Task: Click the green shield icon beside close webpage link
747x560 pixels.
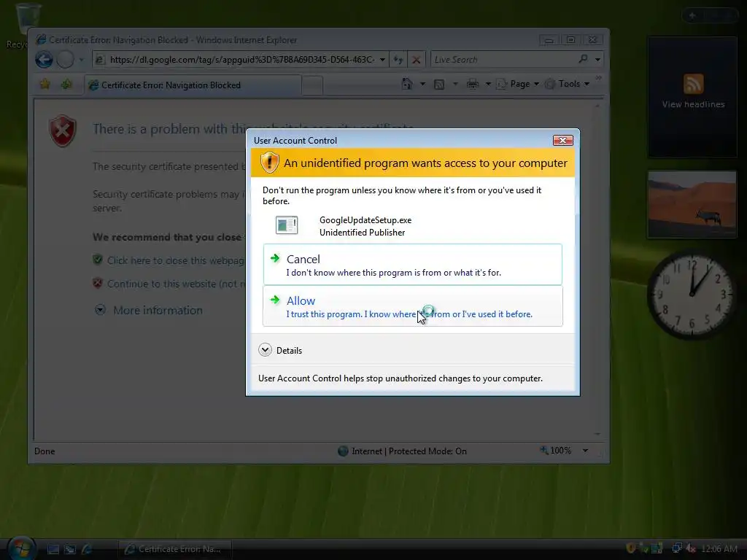Action: point(98,260)
